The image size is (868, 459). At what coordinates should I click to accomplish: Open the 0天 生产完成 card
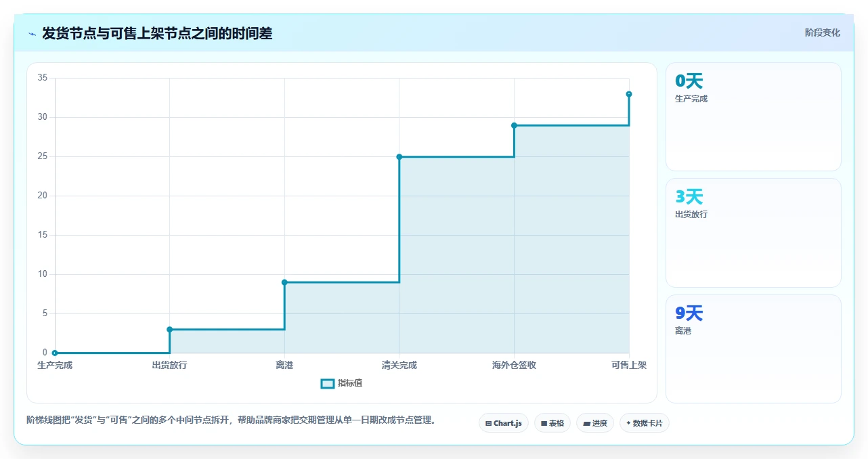click(754, 116)
